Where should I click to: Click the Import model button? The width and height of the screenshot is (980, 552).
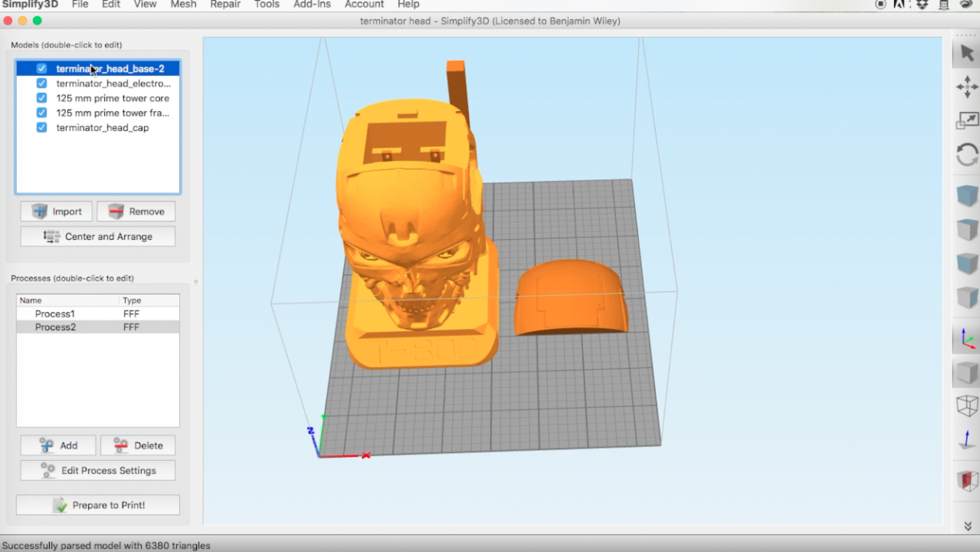point(57,211)
